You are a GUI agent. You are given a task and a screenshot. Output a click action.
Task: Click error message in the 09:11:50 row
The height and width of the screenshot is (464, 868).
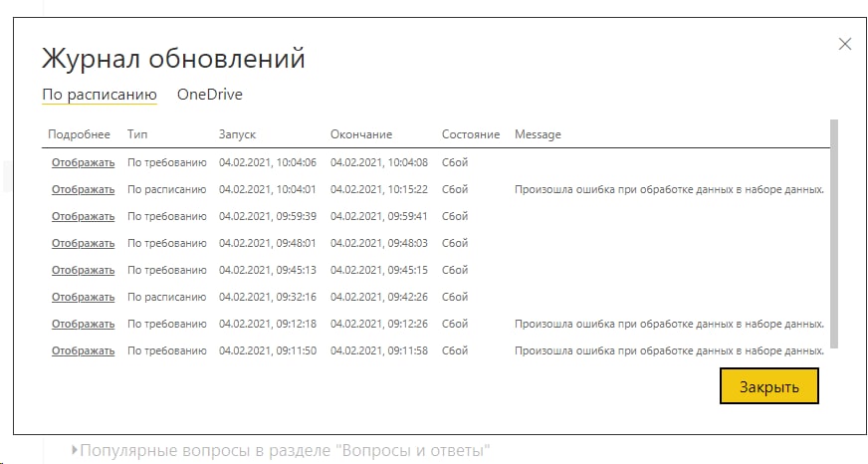pyautogui.click(x=669, y=350)
